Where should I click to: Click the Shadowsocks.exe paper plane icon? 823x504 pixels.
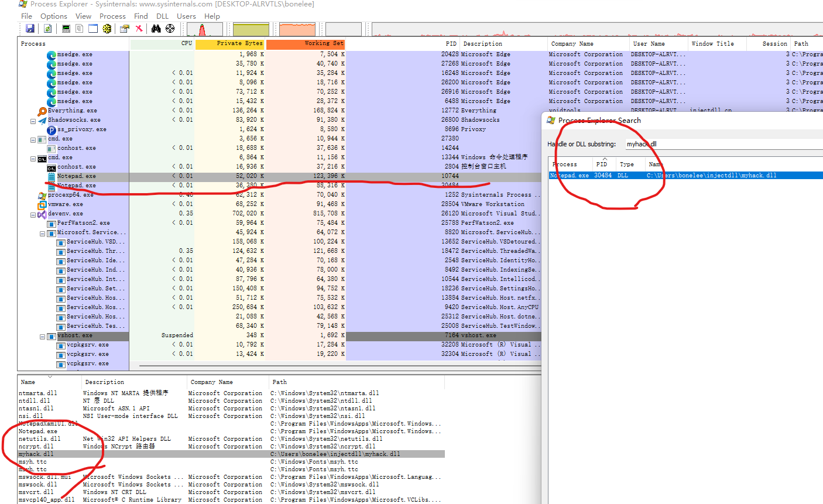click(x=42, y=120)
